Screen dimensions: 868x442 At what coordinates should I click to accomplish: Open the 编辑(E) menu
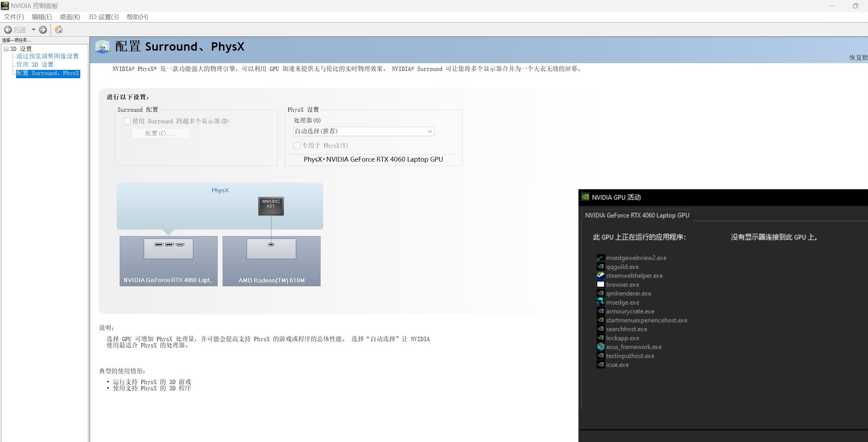[42, 17]
